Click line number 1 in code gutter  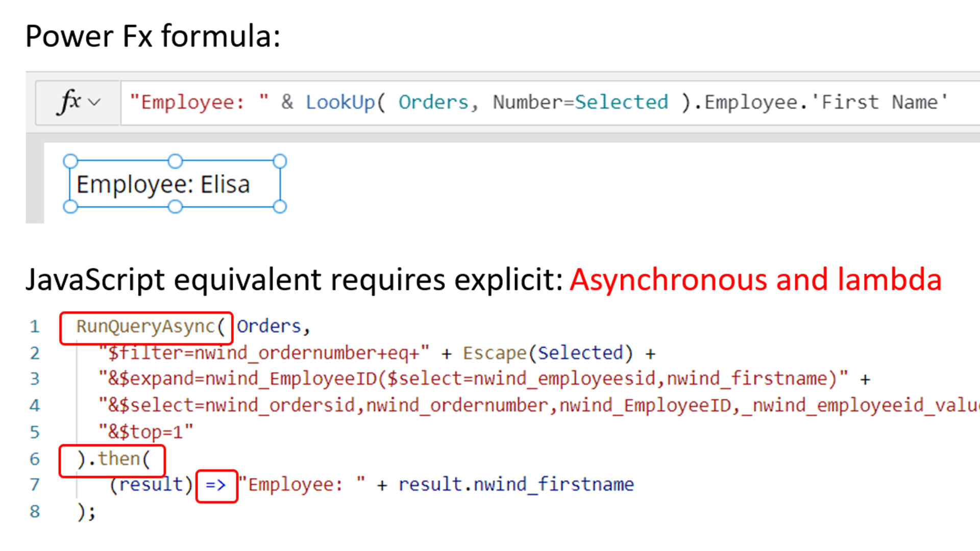[x=34, y=327]
